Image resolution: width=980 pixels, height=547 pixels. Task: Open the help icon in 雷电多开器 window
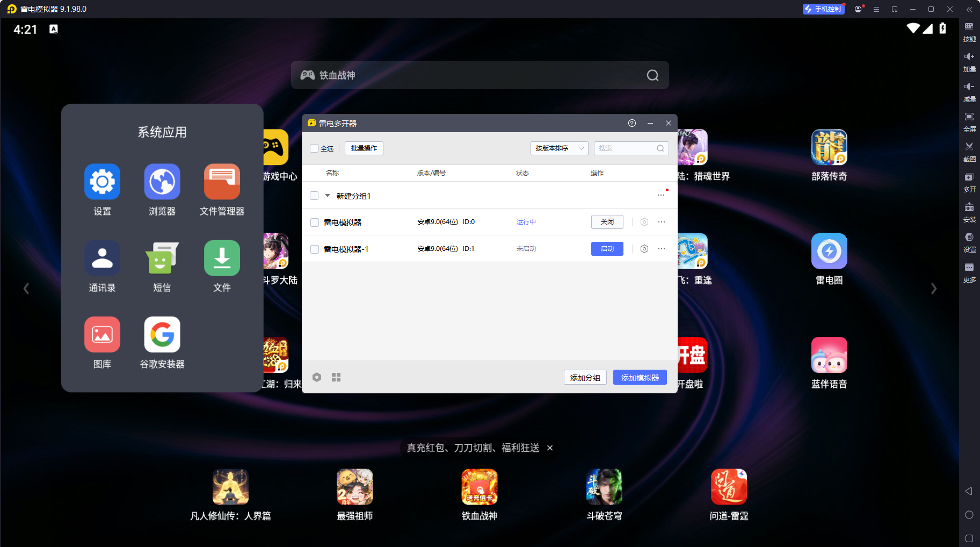point(632,123)
